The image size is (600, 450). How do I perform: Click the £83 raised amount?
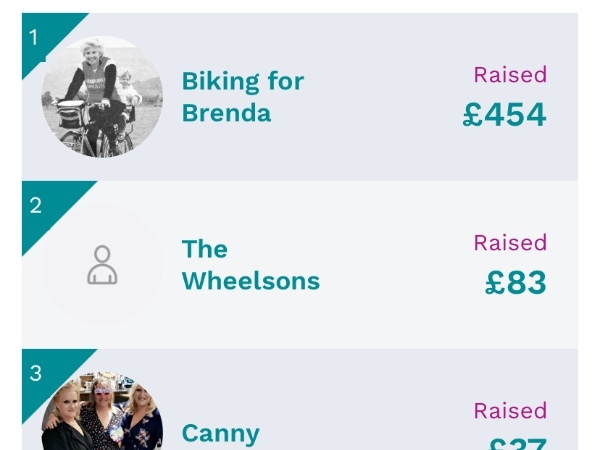[x=515, y=282]
